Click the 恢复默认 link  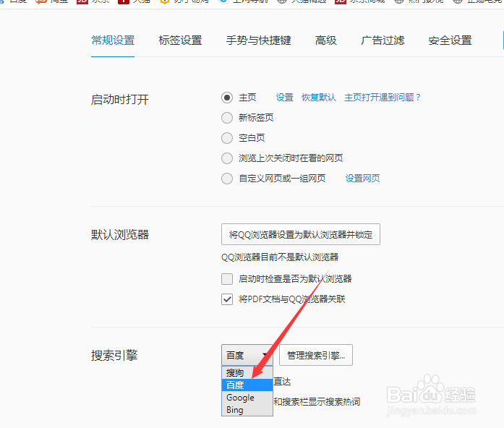pyautogui.click(x=319, y=98)
